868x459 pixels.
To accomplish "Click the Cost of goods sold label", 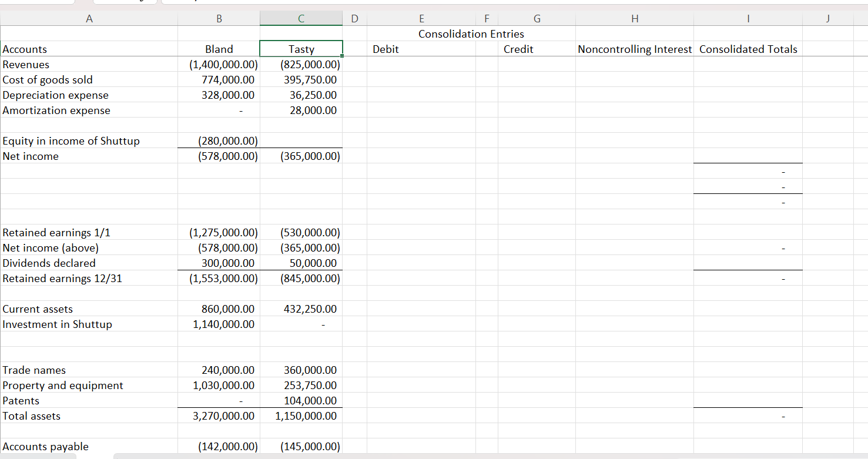I will 48,80.
